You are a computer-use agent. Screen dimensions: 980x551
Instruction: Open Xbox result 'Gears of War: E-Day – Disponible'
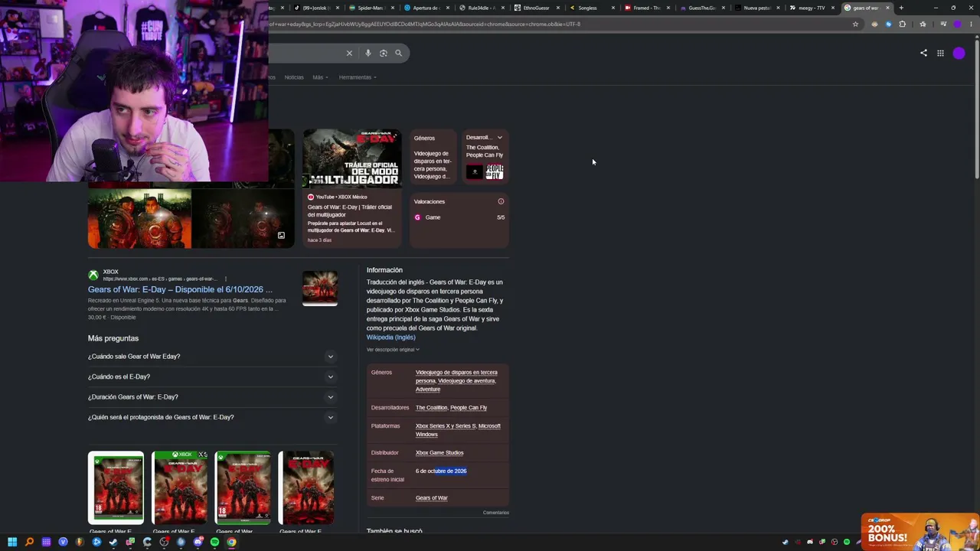coord(180,289)
